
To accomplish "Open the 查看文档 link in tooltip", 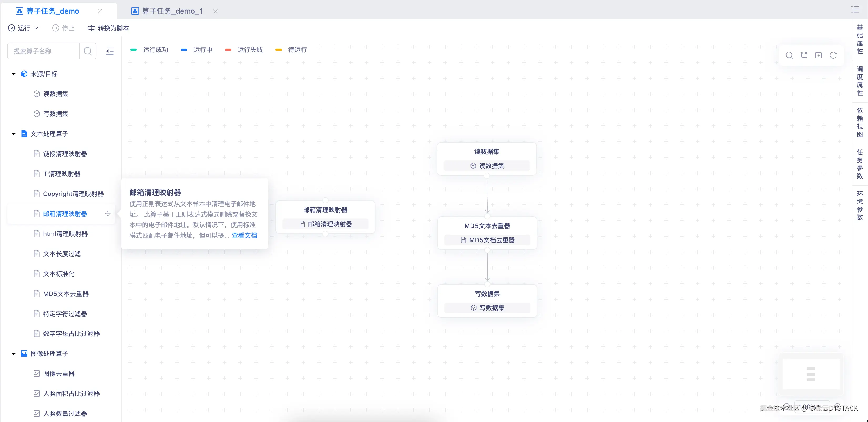I will pyautogui.click(x=244, y=235).
